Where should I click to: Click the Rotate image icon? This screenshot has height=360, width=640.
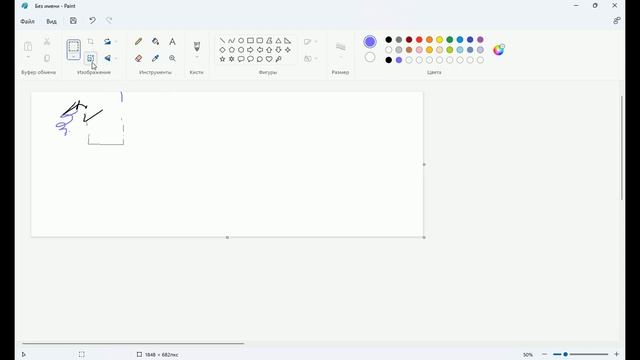[x=107, y=42]
